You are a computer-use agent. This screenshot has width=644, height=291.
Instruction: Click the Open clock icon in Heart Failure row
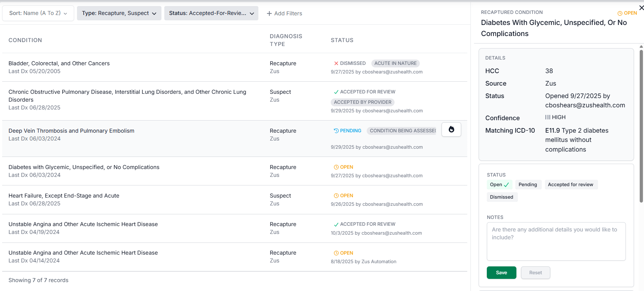336,196
